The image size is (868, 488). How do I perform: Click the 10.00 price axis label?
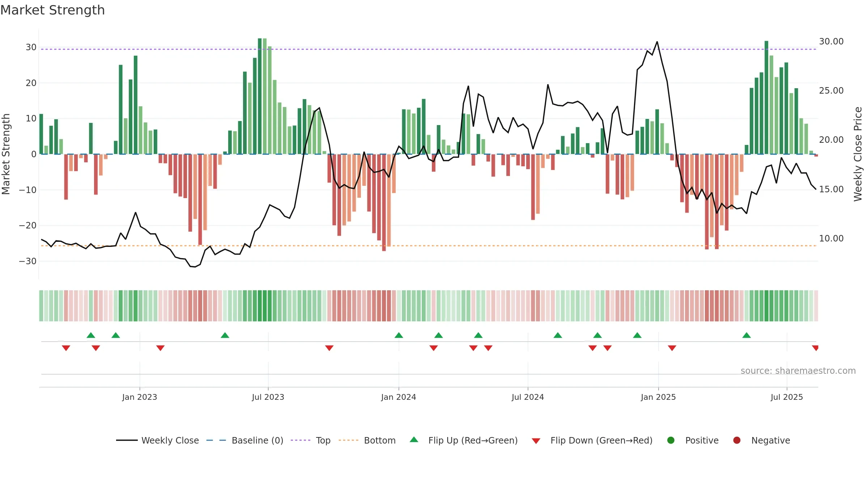pyautogui.click(x=831, y=239)
